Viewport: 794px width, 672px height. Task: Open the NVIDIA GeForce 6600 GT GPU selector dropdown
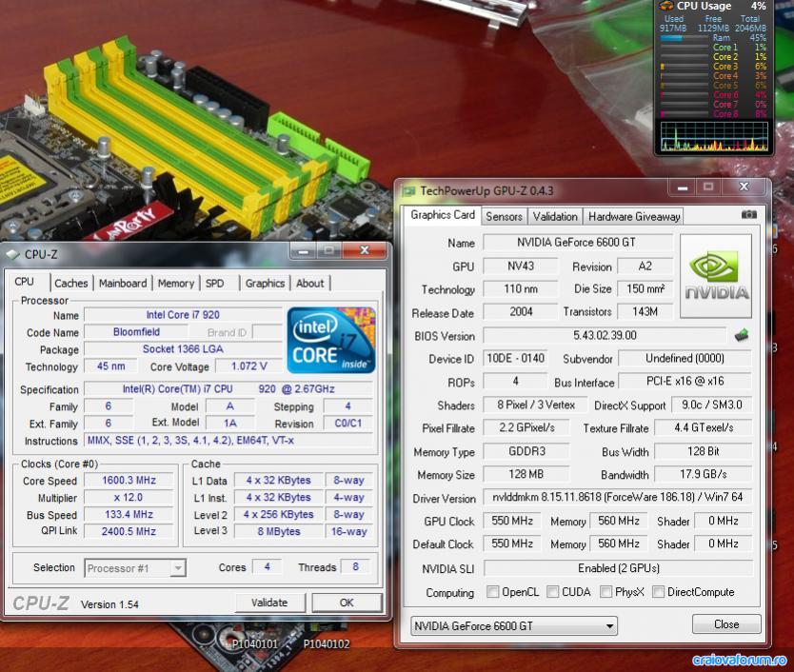pos(514,626)
